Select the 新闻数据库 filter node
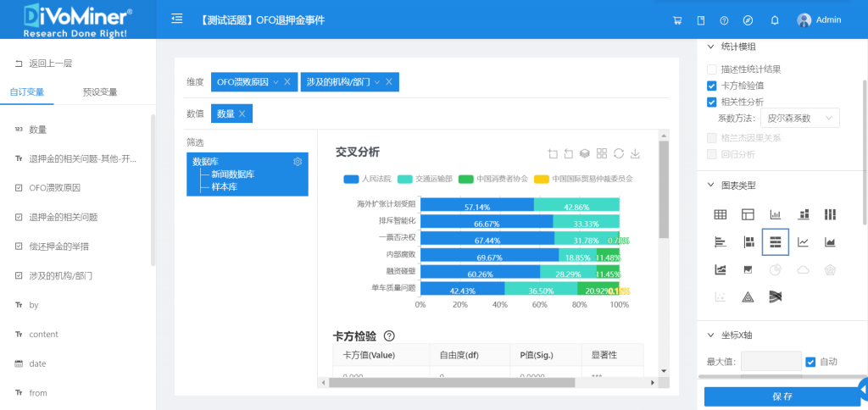 tap(232, 175)
